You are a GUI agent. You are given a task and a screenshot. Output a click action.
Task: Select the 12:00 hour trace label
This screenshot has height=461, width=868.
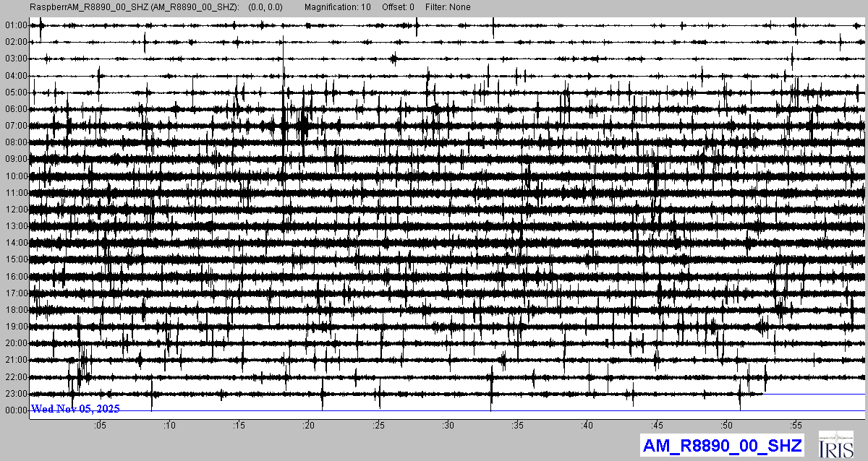click(15, 210)
